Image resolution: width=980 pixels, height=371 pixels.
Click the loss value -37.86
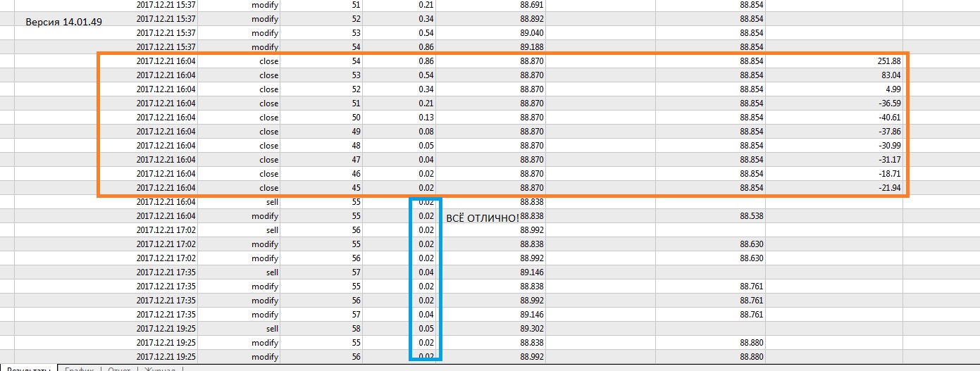point(889,132)
